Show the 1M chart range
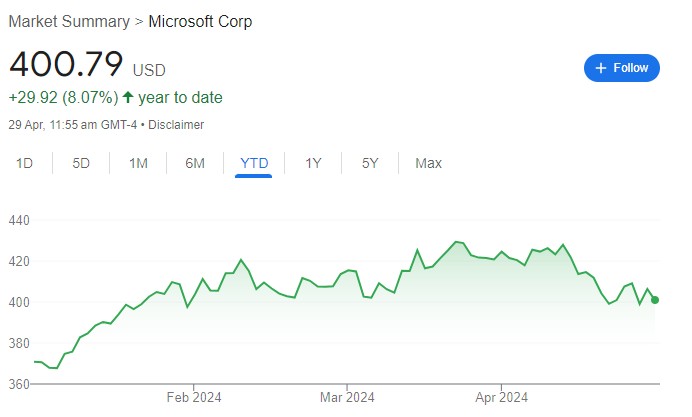 pyautogui.click(x=138, y=163)
